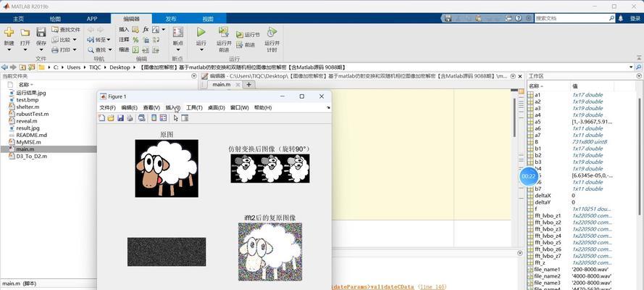Image resolution: width=644 pixels, height=290 pixels.
Task: Switch to the 主页 (Home) ribbon tab
Action: tap(18, 19)
